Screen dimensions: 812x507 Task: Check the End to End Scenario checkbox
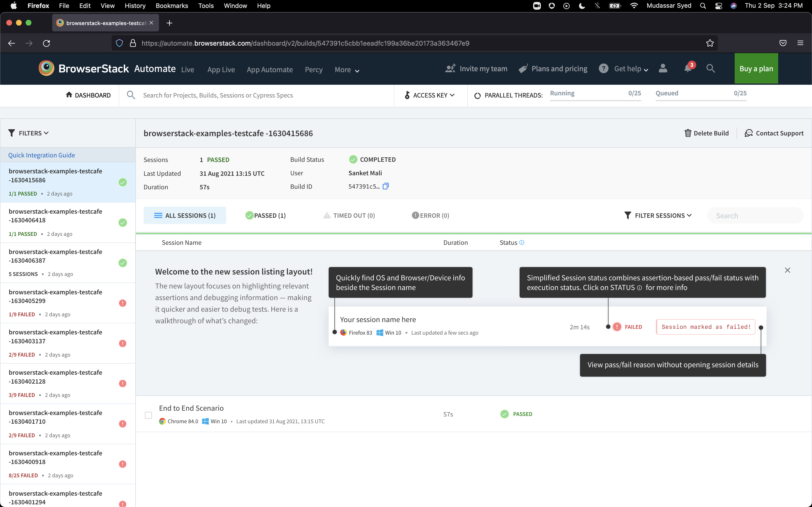[148, 415]
